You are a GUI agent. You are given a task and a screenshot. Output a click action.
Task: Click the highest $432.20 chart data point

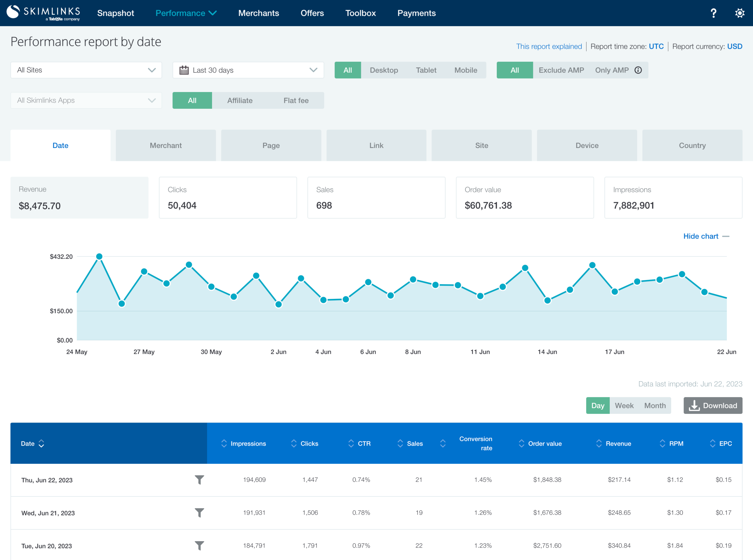point(99,256)
